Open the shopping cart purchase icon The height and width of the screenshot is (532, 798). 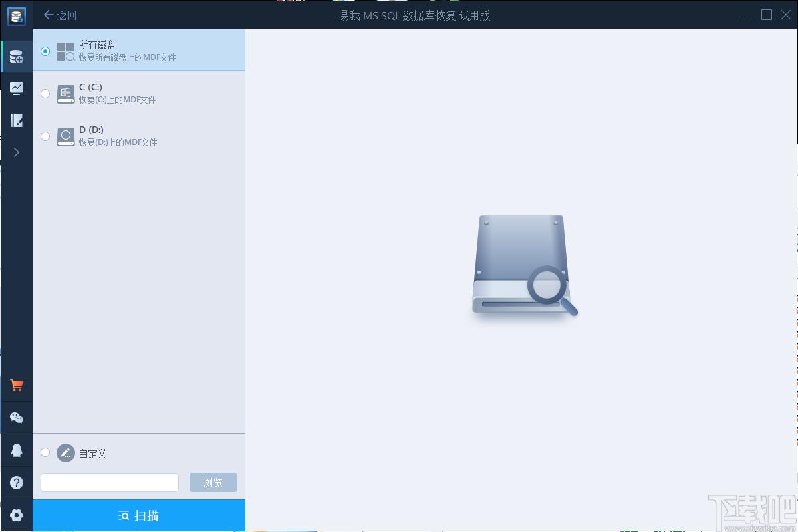(x=16, y=385)
